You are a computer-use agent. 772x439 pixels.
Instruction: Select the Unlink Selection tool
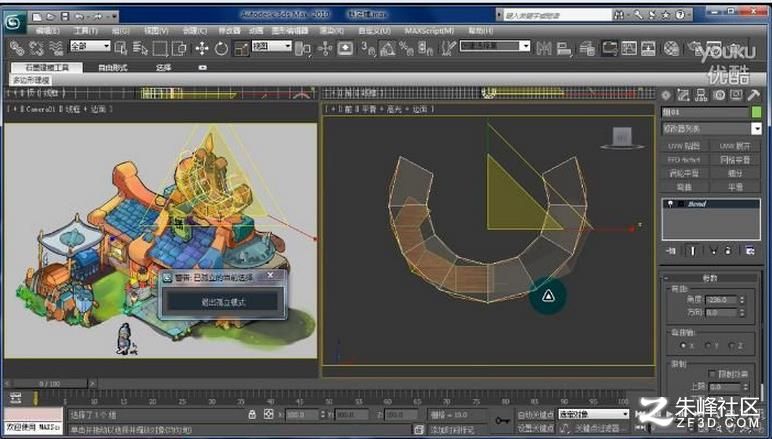36,48
